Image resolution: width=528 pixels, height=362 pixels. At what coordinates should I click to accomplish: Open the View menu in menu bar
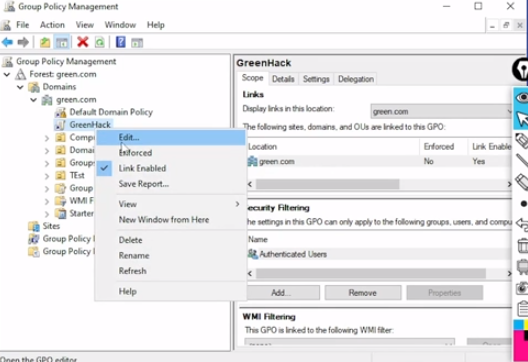(85, 25)
